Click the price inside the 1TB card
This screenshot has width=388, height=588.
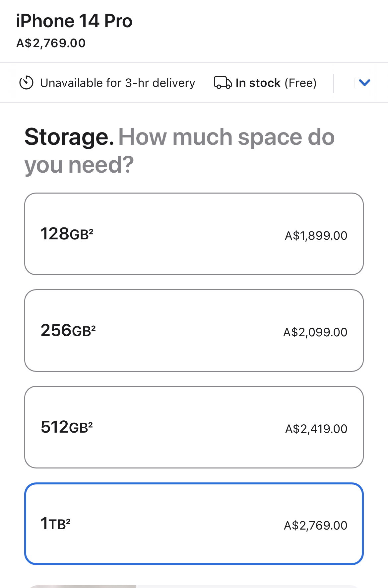pyautogui.click(x=315, y=526)
